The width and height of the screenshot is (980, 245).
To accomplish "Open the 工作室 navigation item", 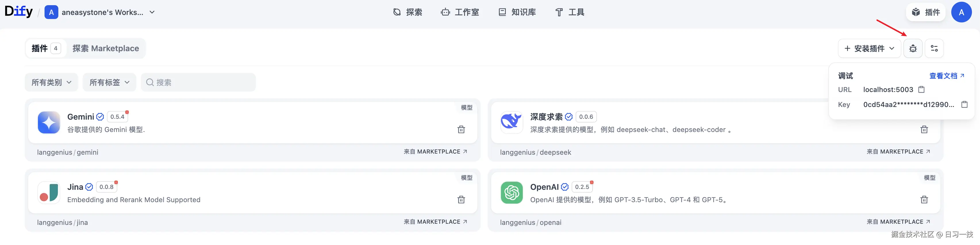I will [460, 12].
